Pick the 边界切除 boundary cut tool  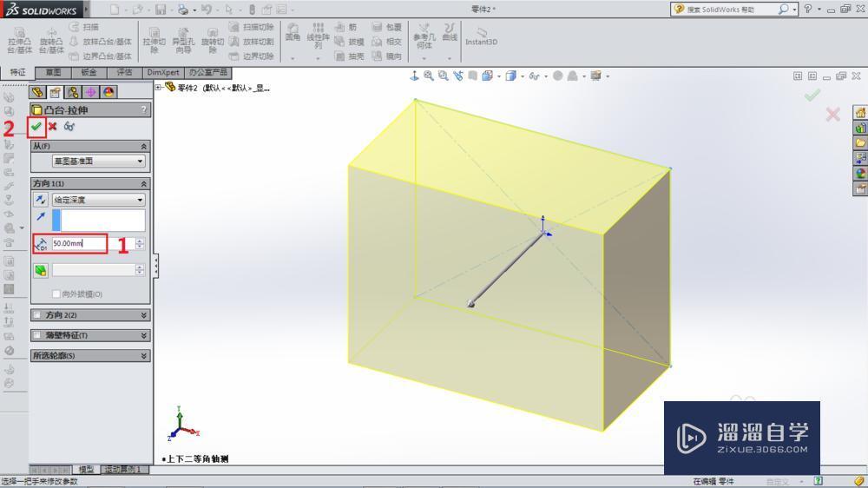click(252, 56)
